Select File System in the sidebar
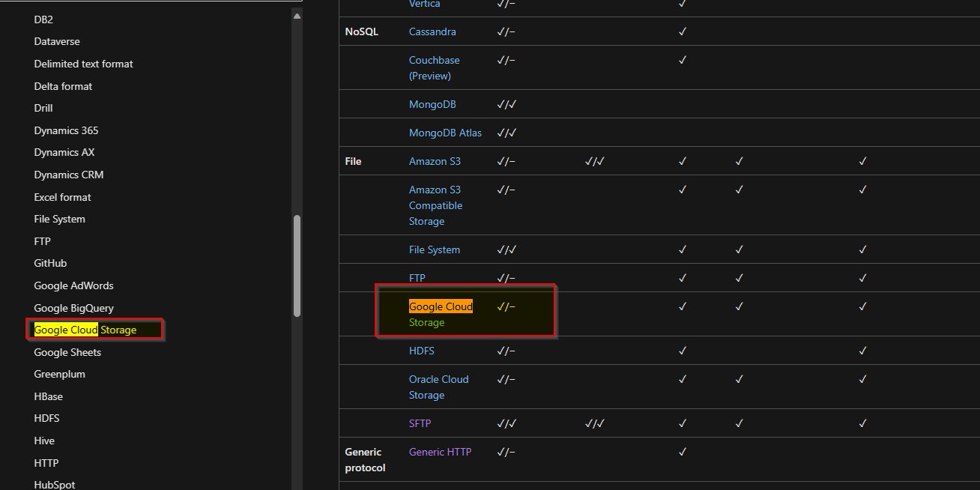 point(59,219)
